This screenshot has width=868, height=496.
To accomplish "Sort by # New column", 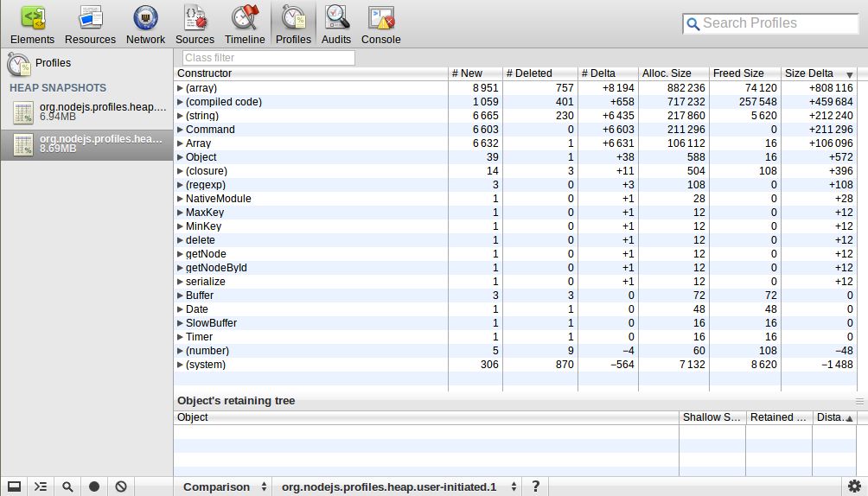I will 475,73.
